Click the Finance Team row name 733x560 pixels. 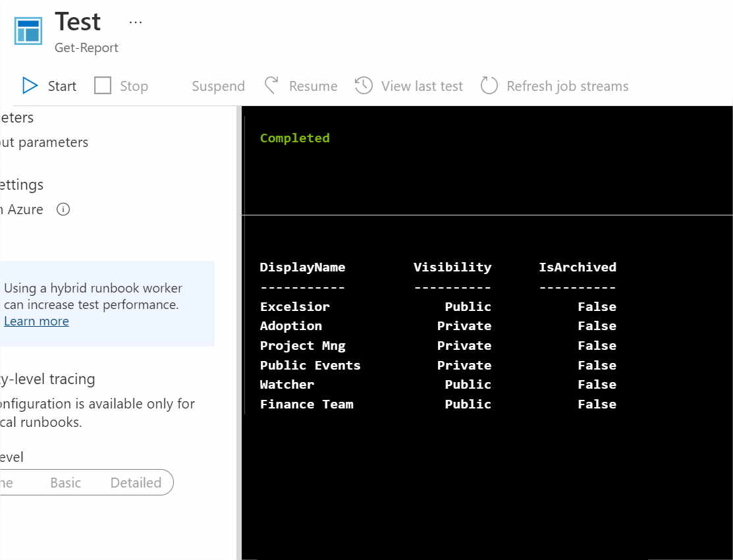coord(307,405)
